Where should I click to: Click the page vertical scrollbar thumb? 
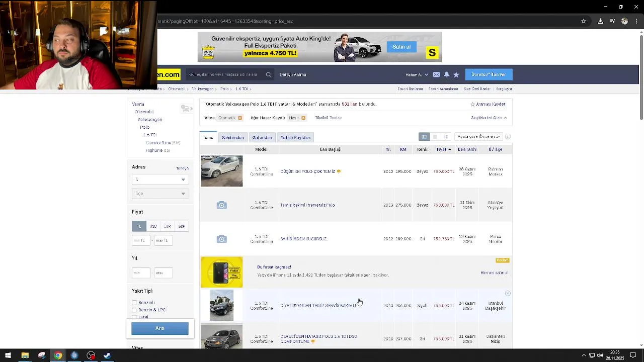click(x=641, y=78)
